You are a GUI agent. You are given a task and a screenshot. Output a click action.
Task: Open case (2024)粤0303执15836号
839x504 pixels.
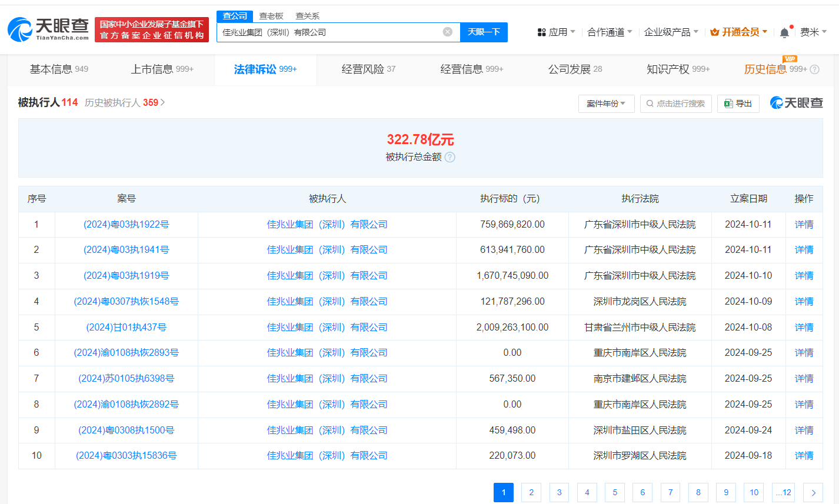(x=126, y=456)
